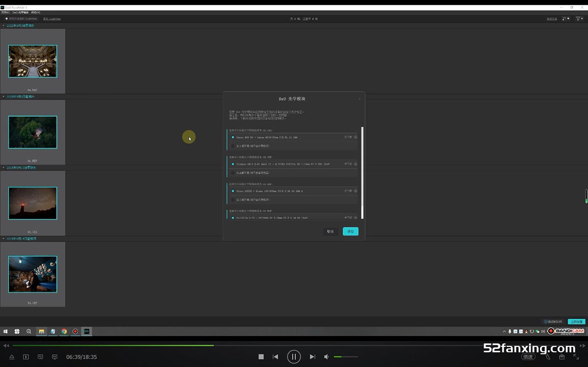Collapse the 2020 date group
Image resolution: width=588 pixels, height=367 pixels.
pos(3,96)
